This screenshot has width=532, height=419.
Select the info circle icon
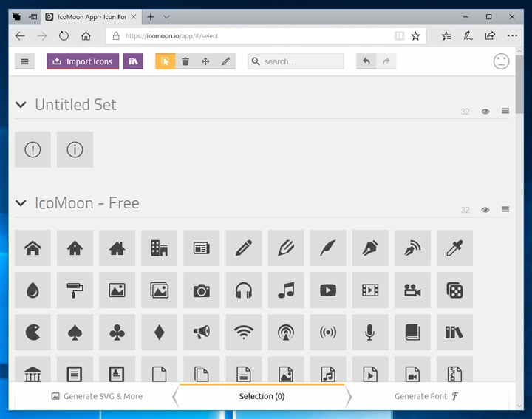[75, 149]
